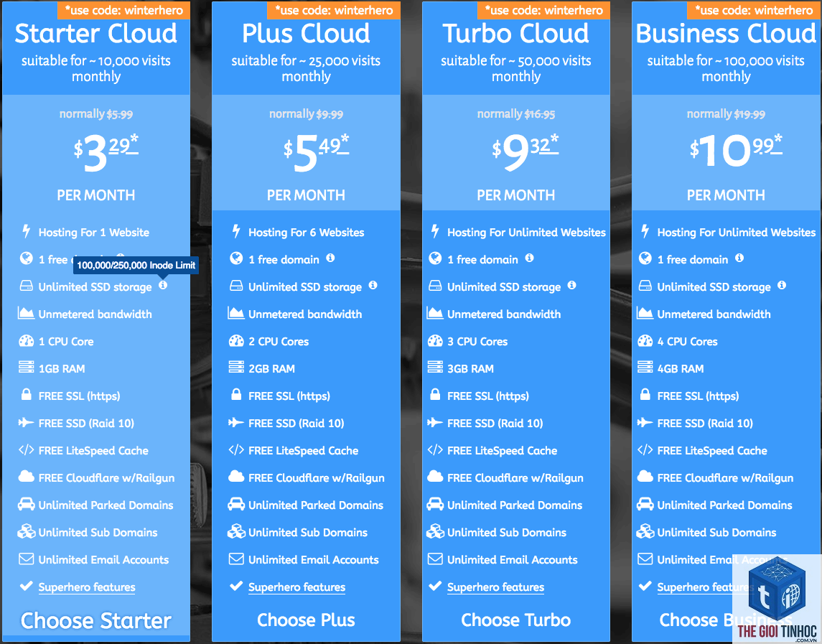Click Hosting For Unlimited Websites in Turbo Cloud
Viewport: 822px width, 644px height.
coord(526,233)
